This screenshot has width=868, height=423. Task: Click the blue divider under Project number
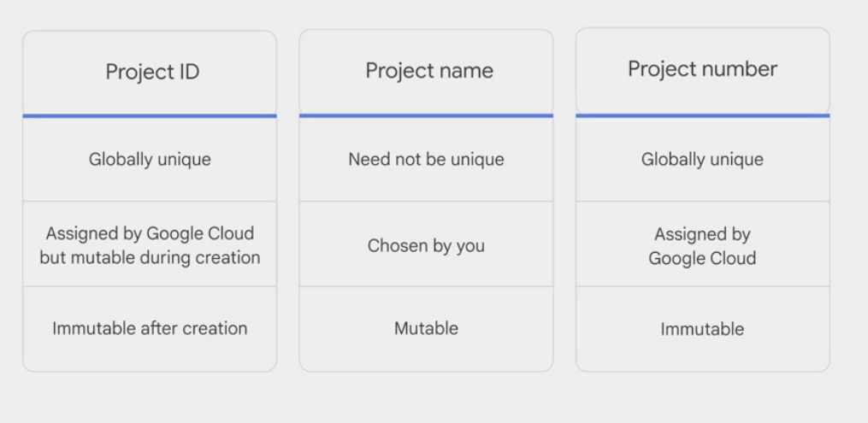(702, 115)
